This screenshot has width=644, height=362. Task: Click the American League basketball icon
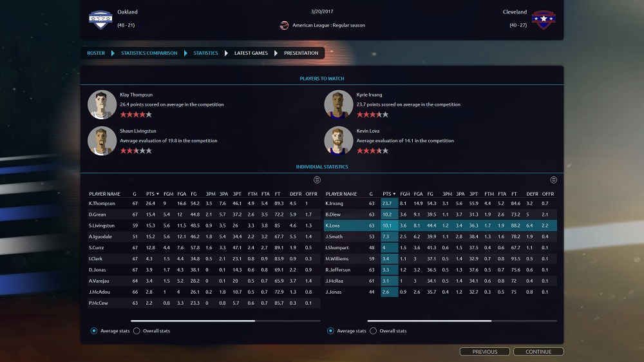point(284,25)
